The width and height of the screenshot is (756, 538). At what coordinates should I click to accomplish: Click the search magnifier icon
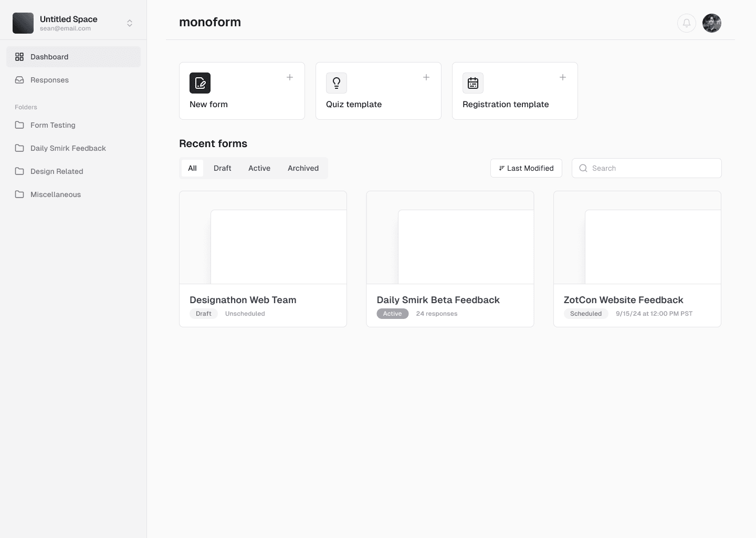click(x=583, y=168)
